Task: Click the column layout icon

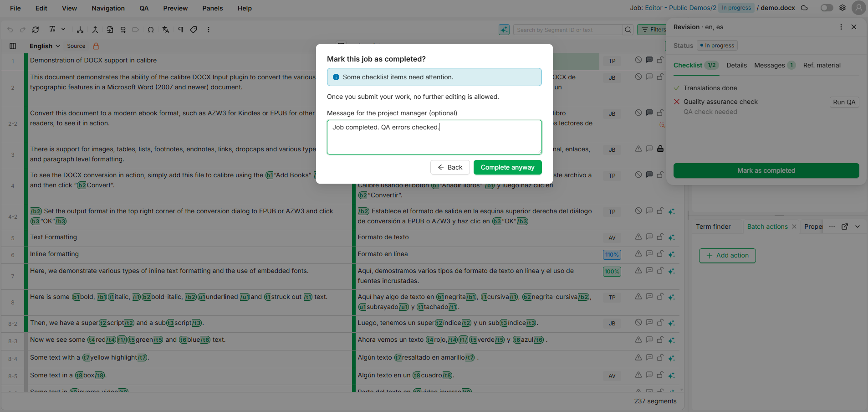Action: pos(13,46)
